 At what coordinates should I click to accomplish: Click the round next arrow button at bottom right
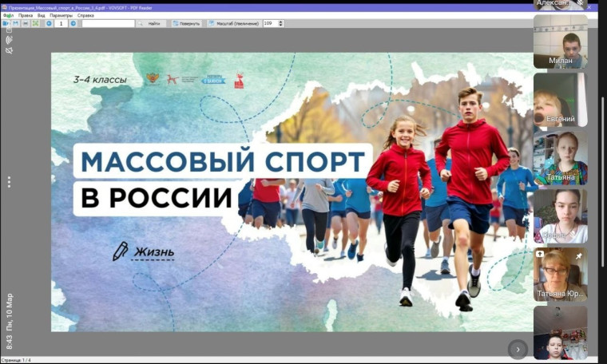(518, 350)
